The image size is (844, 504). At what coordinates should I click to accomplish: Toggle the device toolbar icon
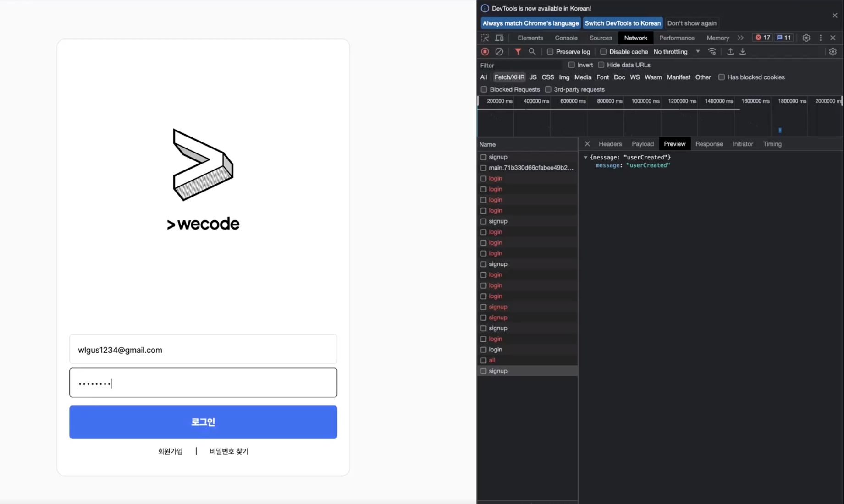[500, 38]
